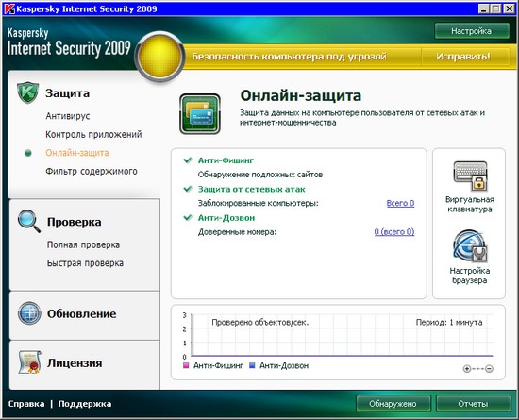Screen dimensions: 519x420
Task: Click the Обнаружение подложных сайтов text
Action: pos(260,175)
